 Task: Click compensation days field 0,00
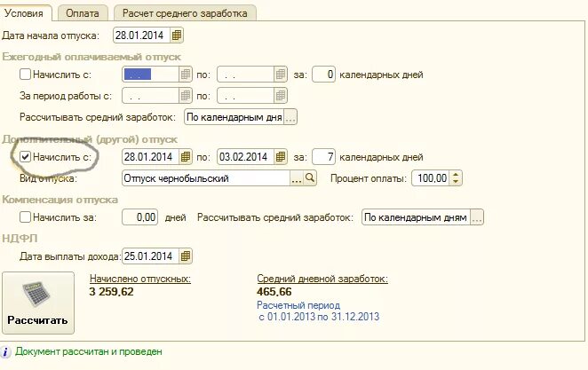pyautogui.click(x=139, y=217)
